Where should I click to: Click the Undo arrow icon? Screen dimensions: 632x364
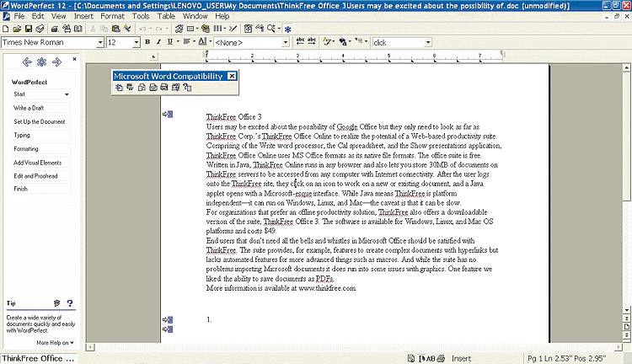pos(142,29)
